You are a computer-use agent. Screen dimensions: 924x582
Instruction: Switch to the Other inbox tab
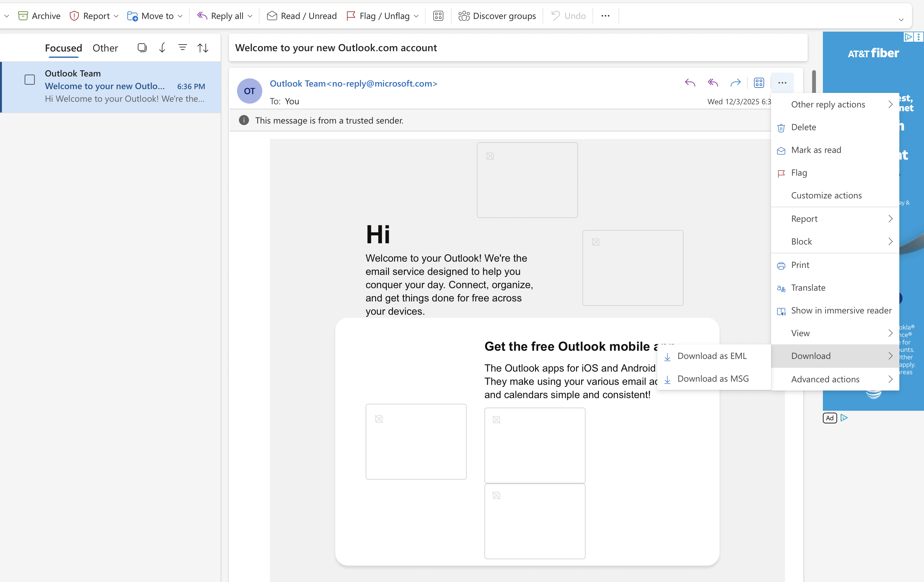pos(105,48)
